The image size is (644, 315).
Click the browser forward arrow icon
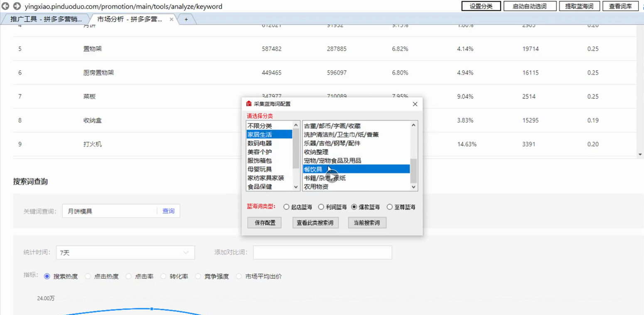(x=17, y=6)
